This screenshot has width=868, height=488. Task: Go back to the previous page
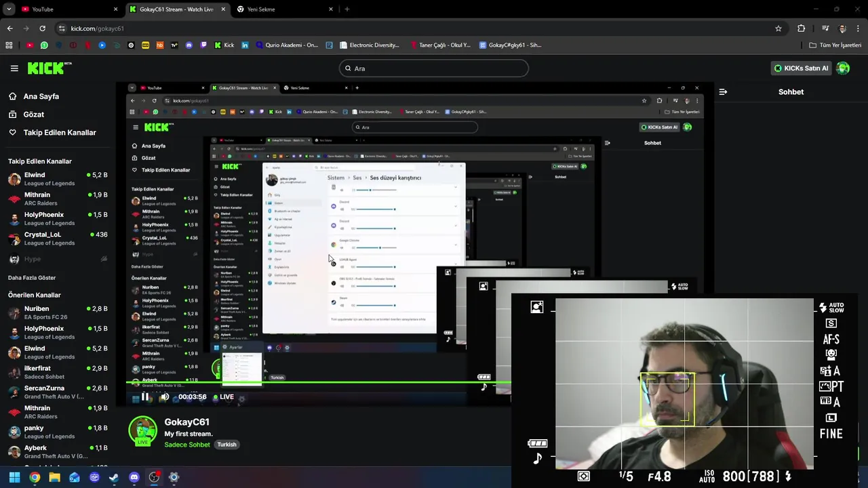tap(9, 28)
